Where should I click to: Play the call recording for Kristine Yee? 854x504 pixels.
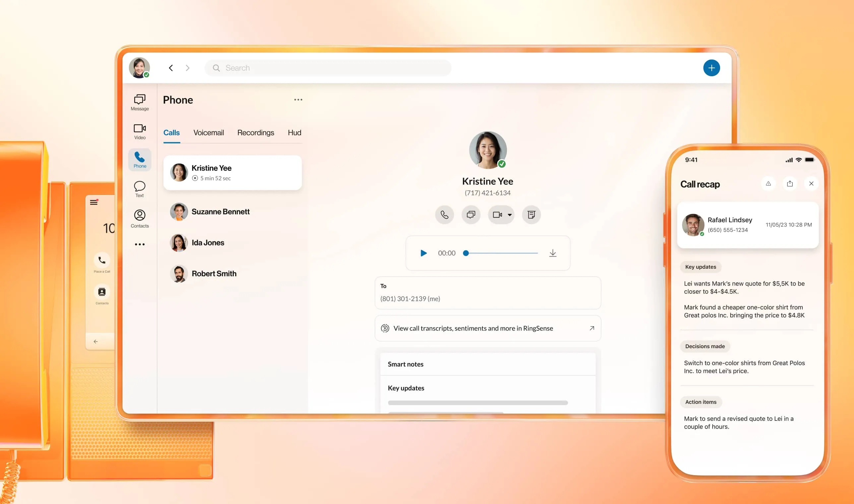[423, 253]
